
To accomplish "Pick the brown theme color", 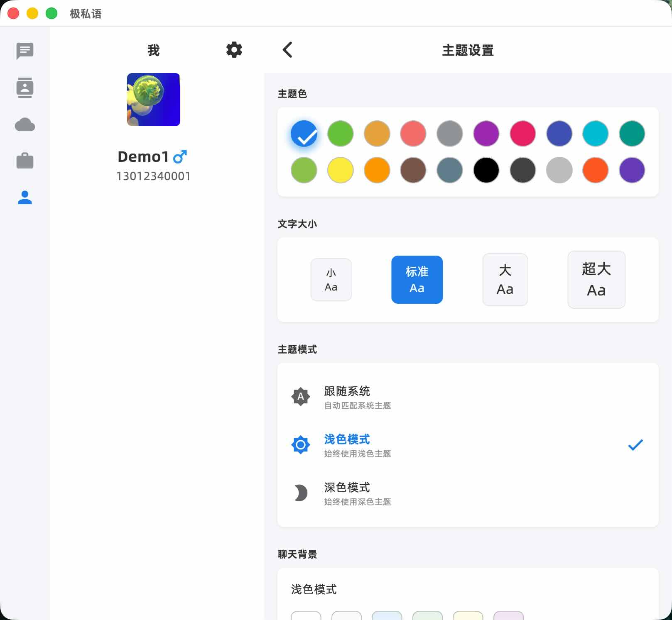I will coord(413,170).
